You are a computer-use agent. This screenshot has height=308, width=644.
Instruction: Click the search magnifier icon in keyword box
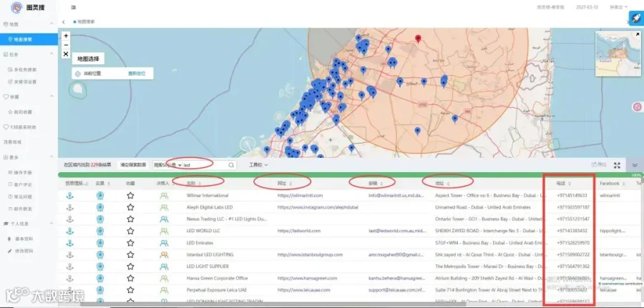(x=231, y=165)
